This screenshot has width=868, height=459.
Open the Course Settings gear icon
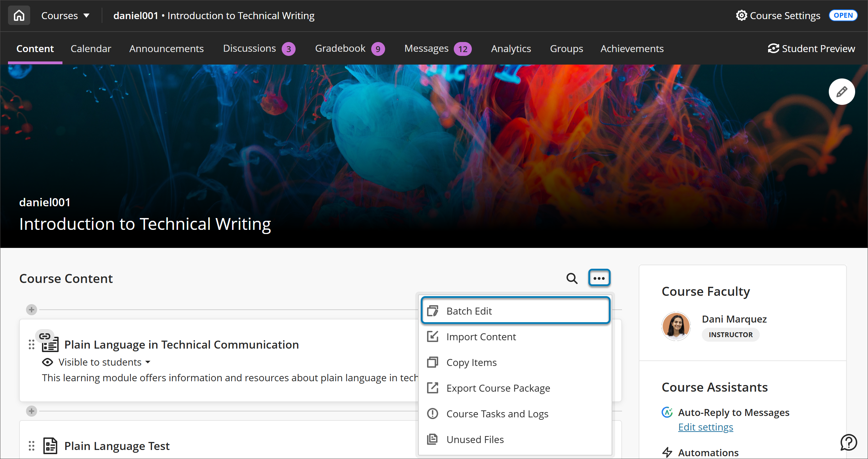(742, 15)
